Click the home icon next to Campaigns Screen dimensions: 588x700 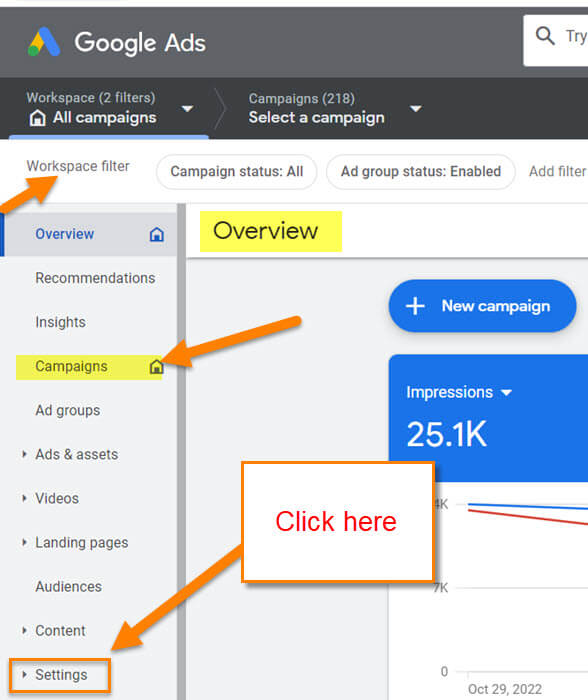pos(156,367)
